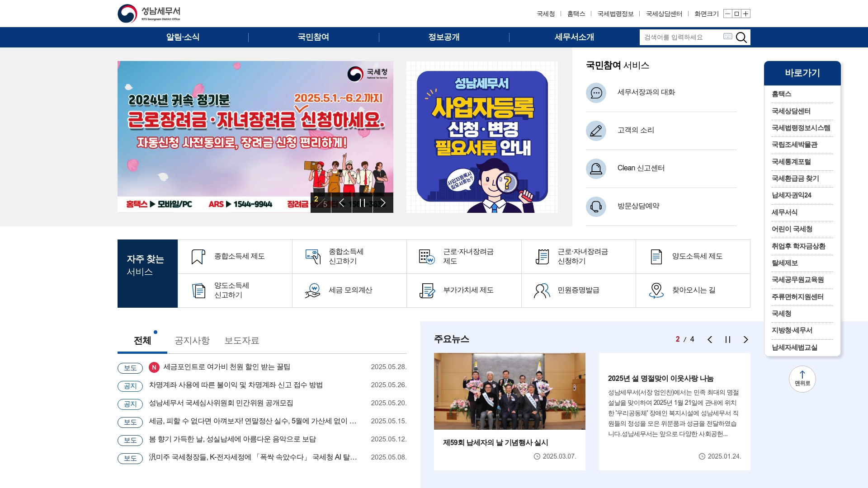Open the 정보공개 menu
Image resolution: width=868 pixels, height=488 pixels.
point(444,37)
